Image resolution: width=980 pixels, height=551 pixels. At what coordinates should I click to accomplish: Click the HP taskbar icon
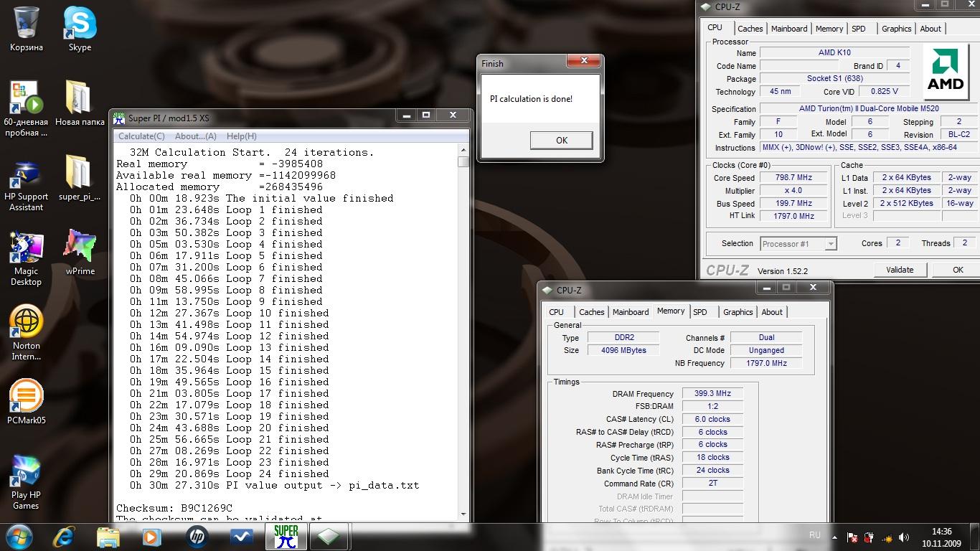tap(196, 537)
